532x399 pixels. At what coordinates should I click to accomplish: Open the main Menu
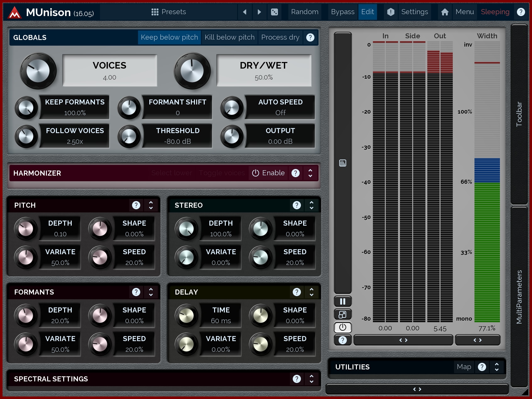click(x=464, y=12)
